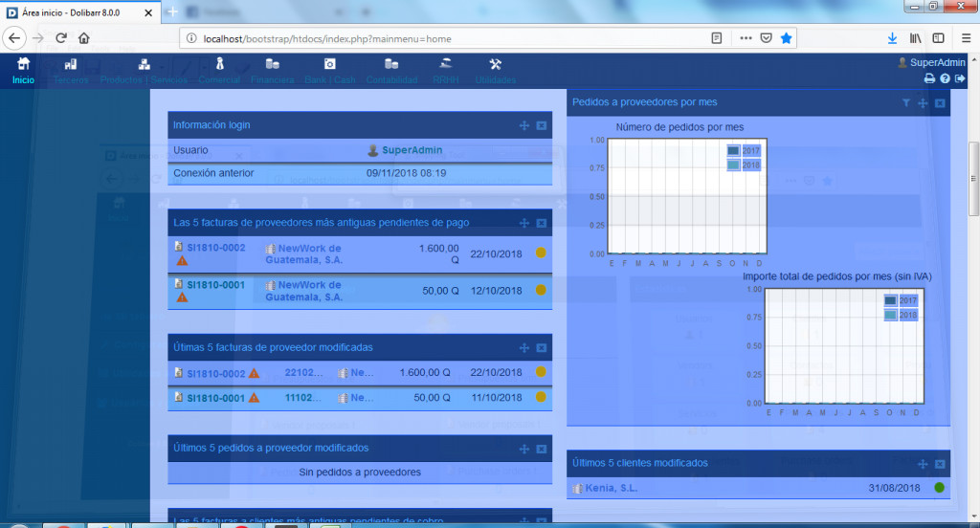
Task: Click the print page icon
Action: [x=929, y=78]
